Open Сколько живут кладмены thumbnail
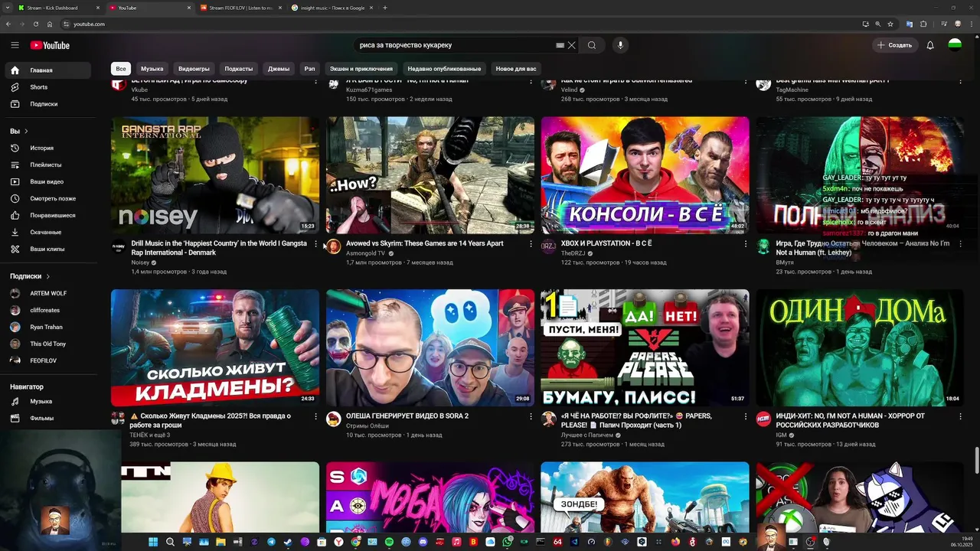Image resolution: width=980 pixels, height=551 pixels. click(215, 347)
